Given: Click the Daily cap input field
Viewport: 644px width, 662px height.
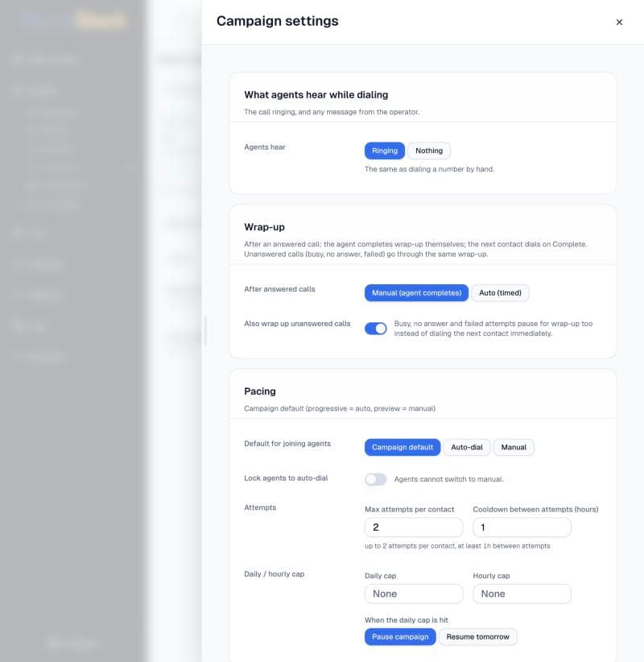Looking at the screenshot, I should 414,594.
